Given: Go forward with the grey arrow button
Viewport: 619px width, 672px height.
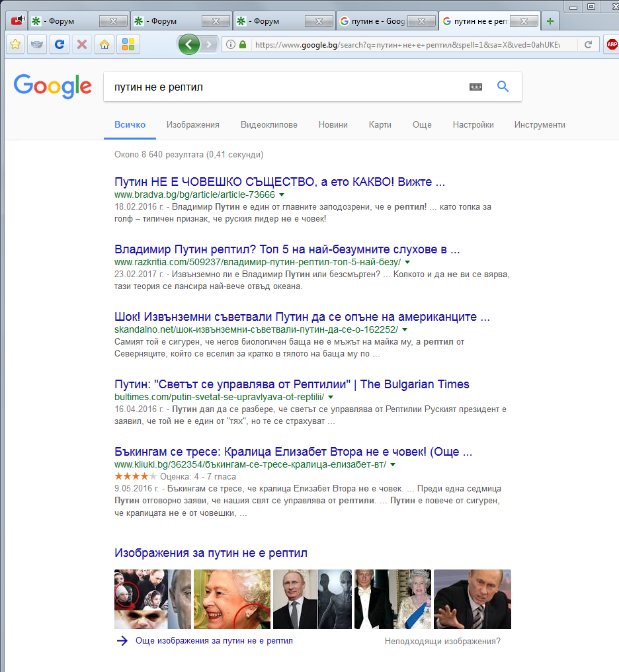Looking at the screenshot, I should pyautogui.click(x=208, y=44).
